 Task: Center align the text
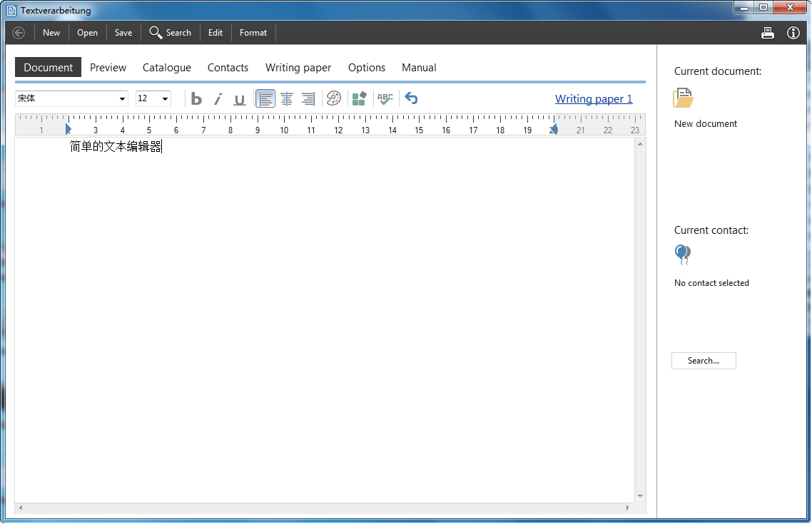click(287, 98)
